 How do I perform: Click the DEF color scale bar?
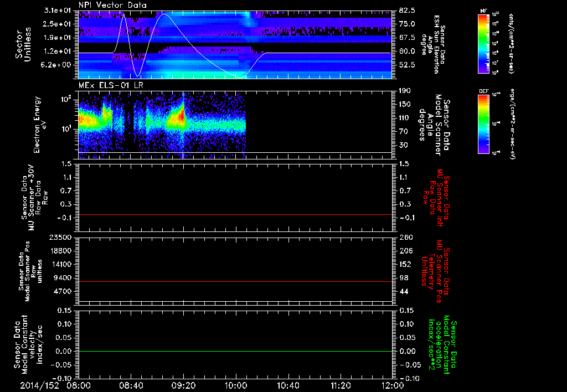click(x=484, y=123)
